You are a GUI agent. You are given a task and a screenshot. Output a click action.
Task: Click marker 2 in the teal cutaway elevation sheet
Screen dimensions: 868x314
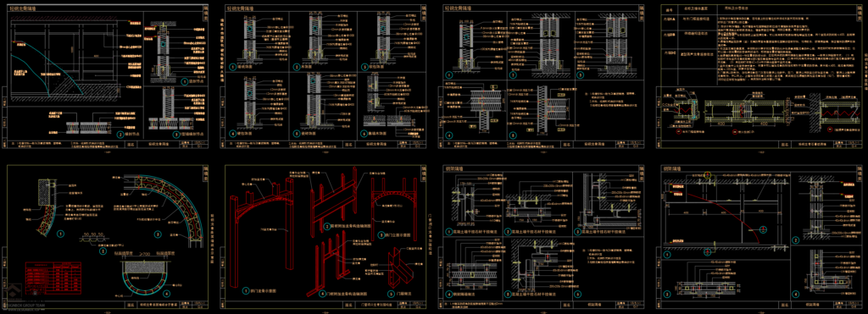(120, 134)
